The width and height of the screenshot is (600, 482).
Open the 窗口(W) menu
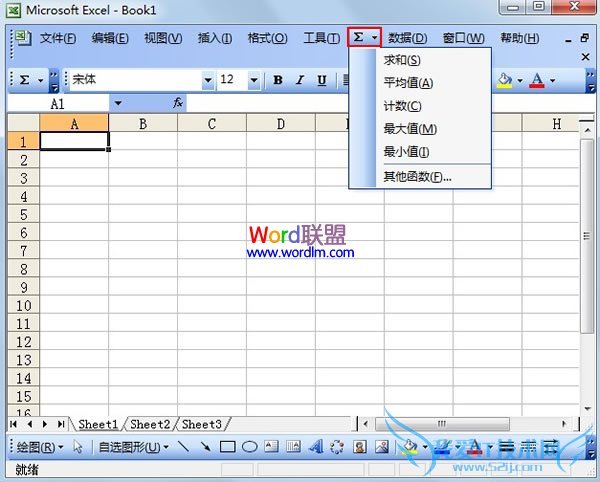point(463,38)
